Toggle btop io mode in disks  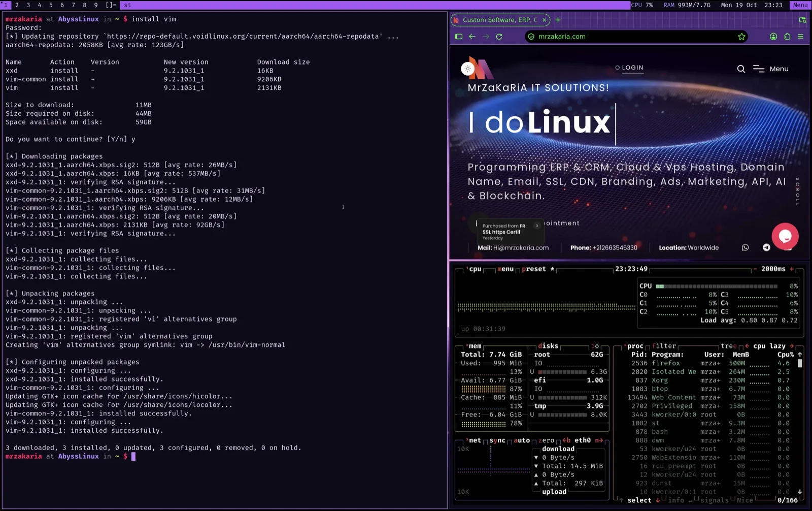click(595, 346)
